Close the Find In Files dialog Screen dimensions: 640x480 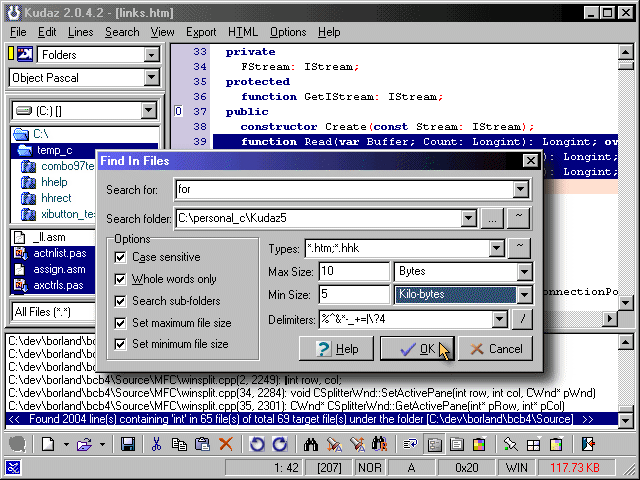[531, 161]
